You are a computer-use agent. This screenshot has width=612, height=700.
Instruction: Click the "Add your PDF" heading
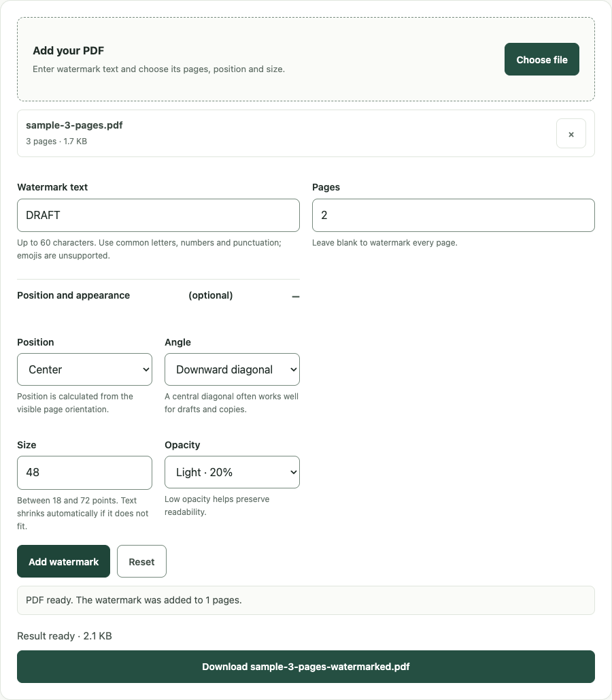point(68,51)
